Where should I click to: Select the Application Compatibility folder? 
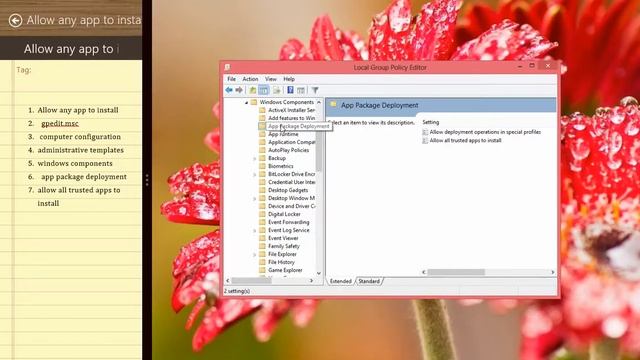tap(291, 142)
